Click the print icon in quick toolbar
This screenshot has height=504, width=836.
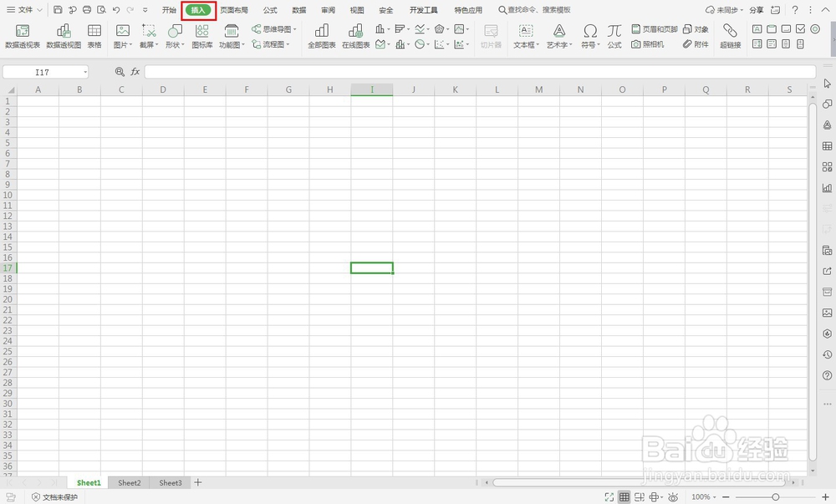point(87,9)
